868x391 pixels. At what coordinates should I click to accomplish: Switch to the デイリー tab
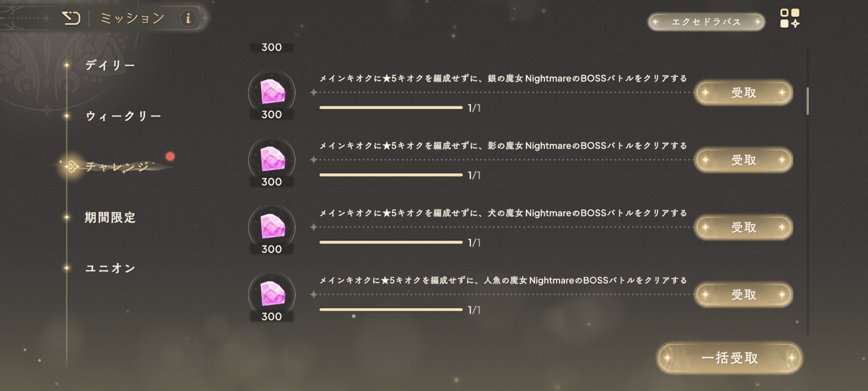[x=110, y=66]
